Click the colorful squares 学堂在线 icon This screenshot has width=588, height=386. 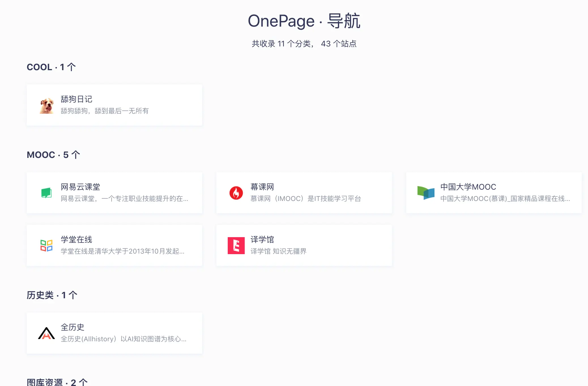coord(46,246)
